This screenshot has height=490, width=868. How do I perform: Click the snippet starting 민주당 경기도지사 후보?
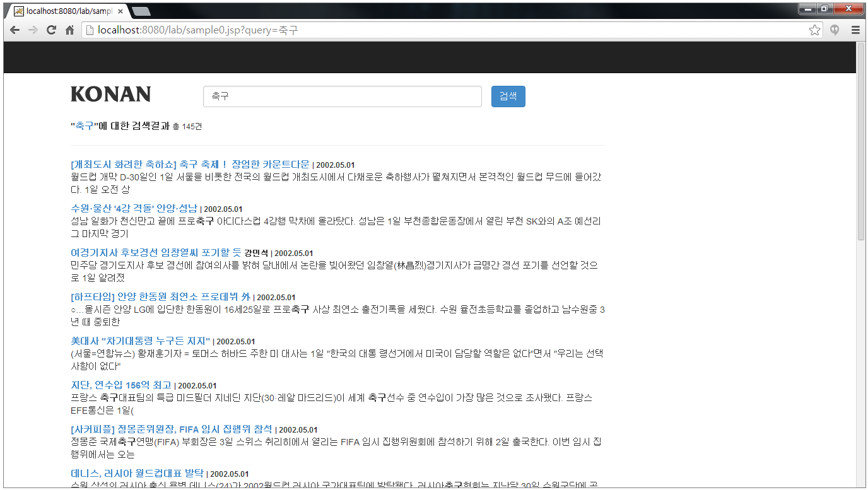[x=334, y=271]
